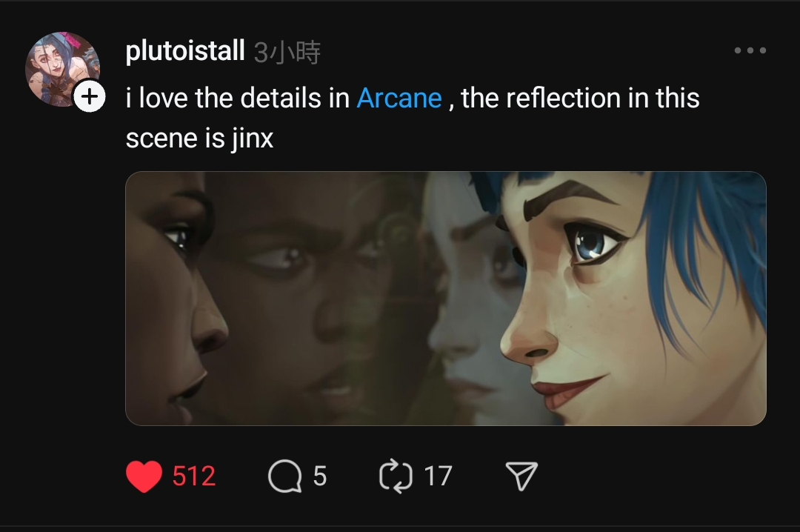
Task: Click the 3小時 timestamp
Action: click(x=287, y=53)
